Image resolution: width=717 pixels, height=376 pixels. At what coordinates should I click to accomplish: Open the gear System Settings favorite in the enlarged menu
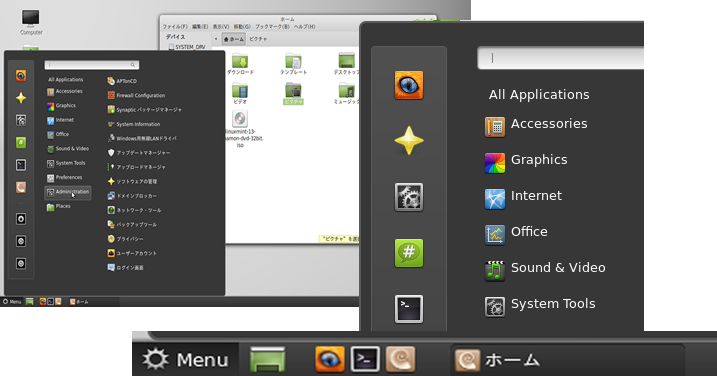(x=409, y=197)
